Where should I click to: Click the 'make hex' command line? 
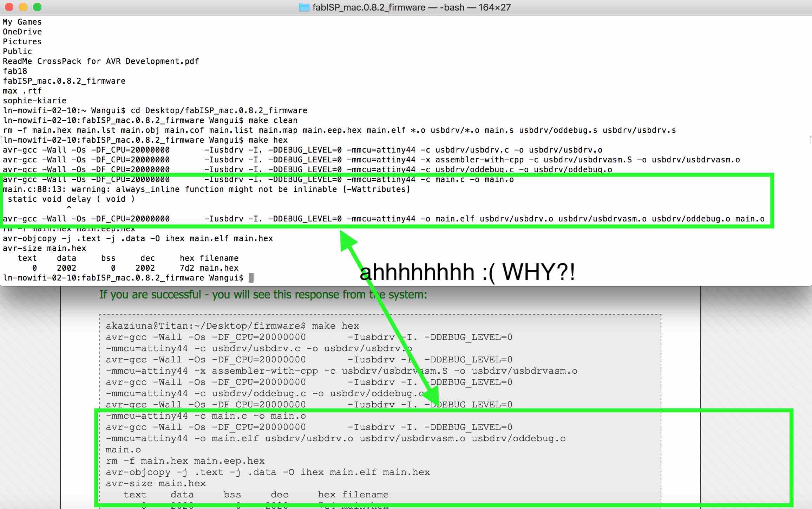268,140
